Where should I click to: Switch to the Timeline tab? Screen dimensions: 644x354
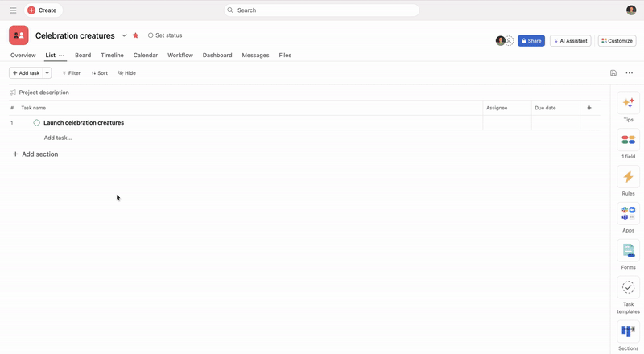click(x=112, y=55)
